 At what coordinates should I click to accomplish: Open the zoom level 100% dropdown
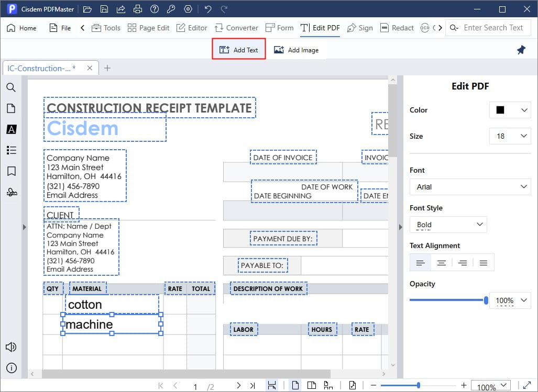pyautogui.click(x=491, y=386)
